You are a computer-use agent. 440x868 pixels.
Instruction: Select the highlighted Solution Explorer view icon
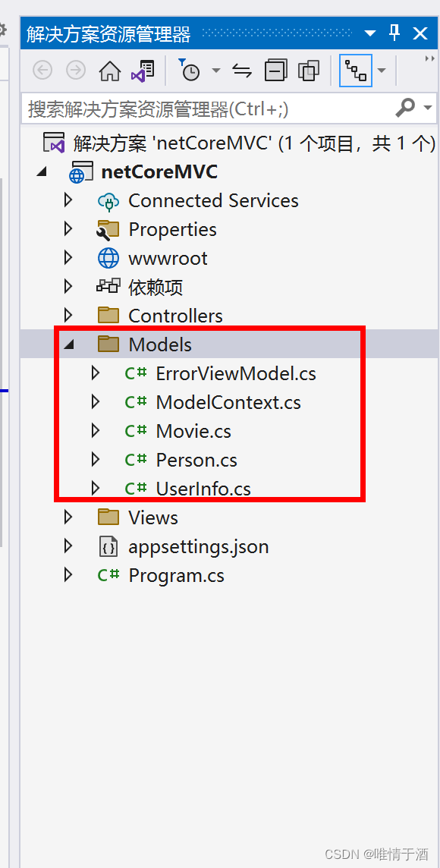[356, 70]
